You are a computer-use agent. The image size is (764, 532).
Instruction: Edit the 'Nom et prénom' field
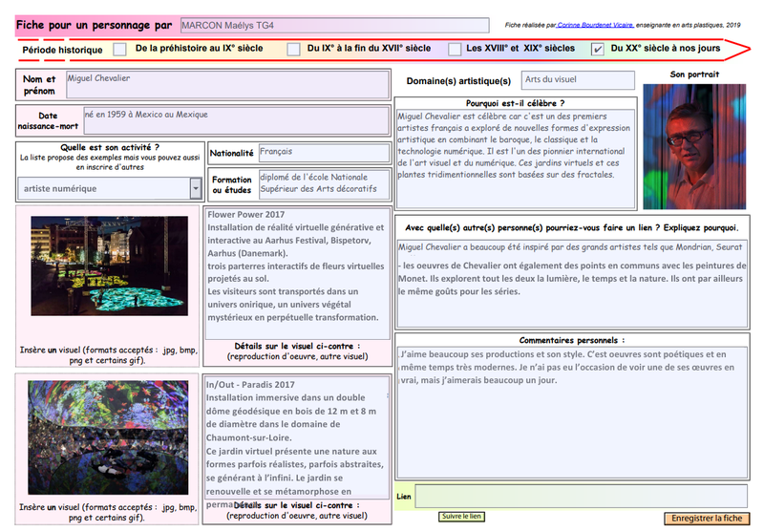(228, 84)
